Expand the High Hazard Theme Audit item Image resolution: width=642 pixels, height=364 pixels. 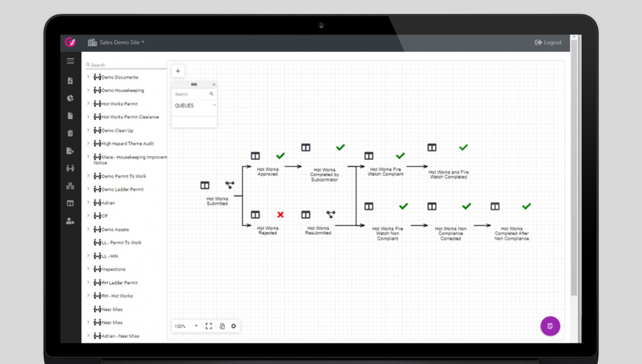click(88, 143)
